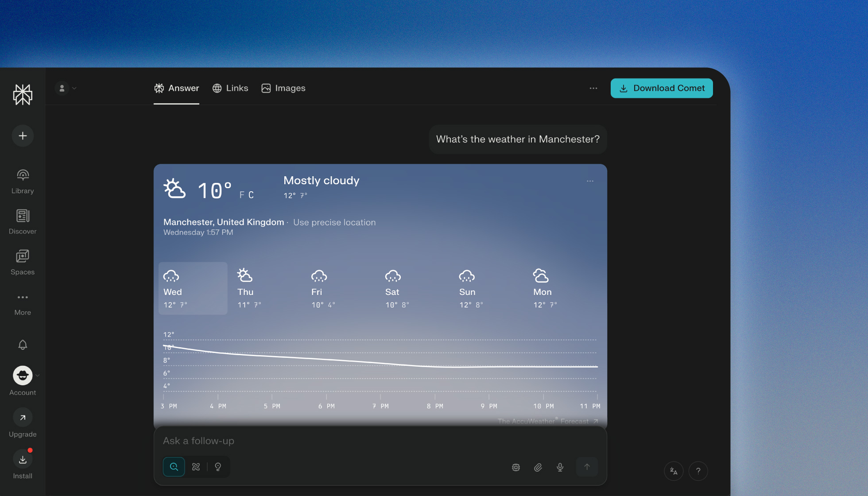Switch to the Links tab
The height and width of the screenshot is (496, 868).
(x=230, y=88)
